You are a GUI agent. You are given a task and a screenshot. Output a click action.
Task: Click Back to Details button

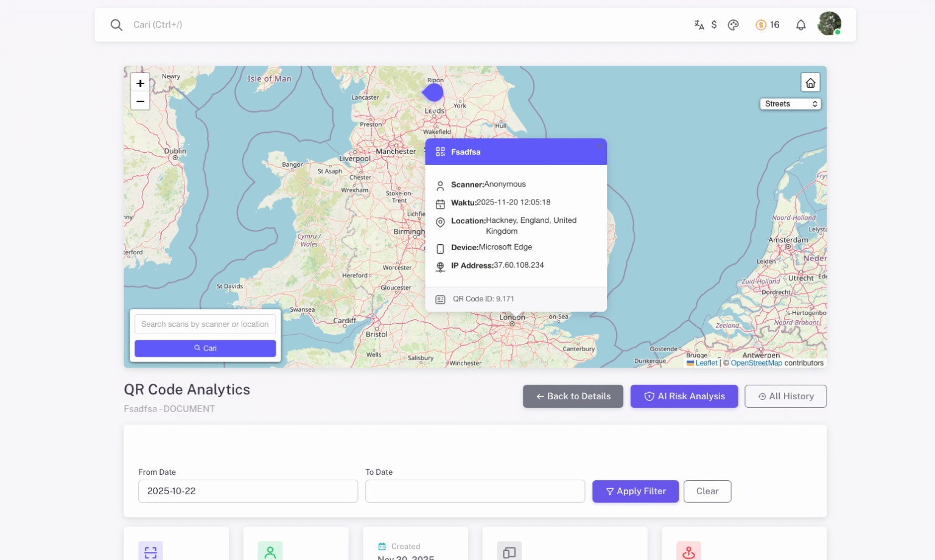pyautogui.click(x=573, y=396)
